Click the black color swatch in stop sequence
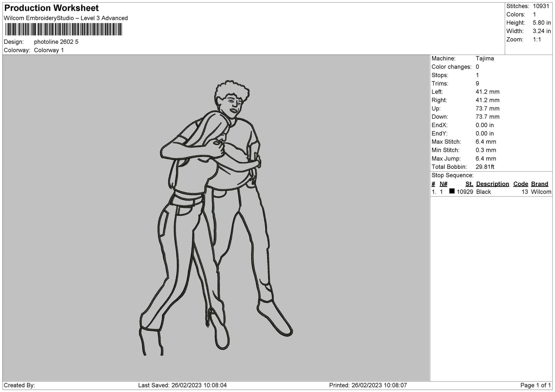The image size is (555, 392). pos(452,191)
